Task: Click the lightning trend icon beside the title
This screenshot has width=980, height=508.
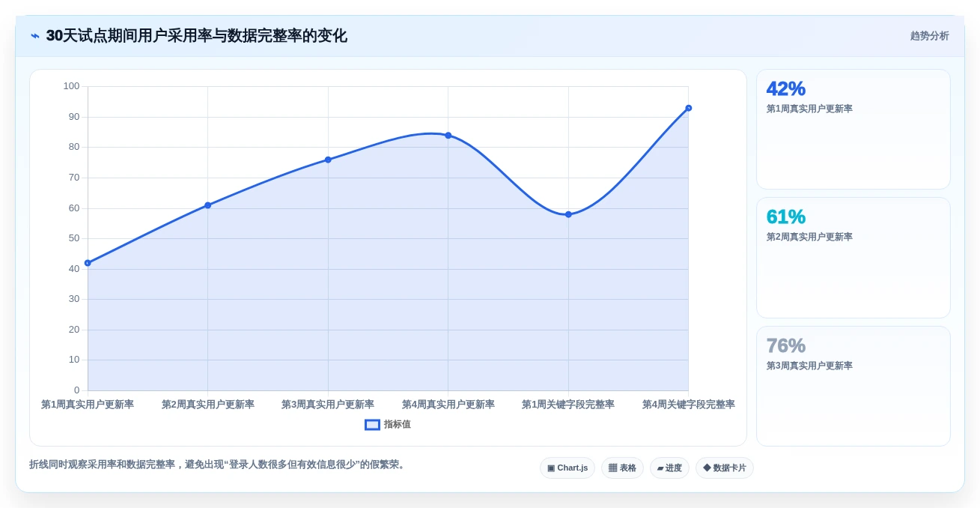Action: tap(35, 36)
